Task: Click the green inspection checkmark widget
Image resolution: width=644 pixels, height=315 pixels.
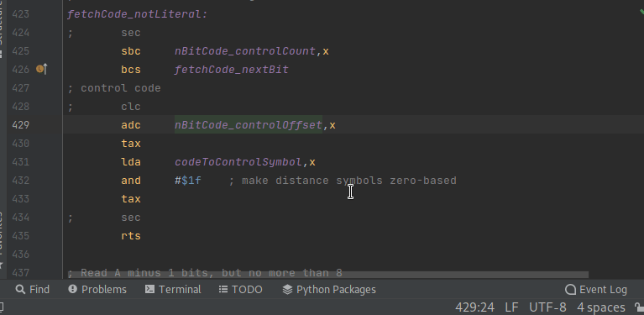Action: click(x=641, y=13)
